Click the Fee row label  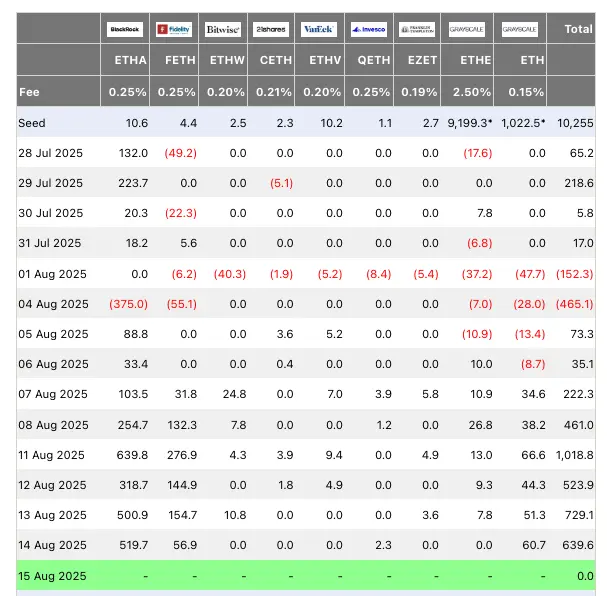(x=29, y=92)
